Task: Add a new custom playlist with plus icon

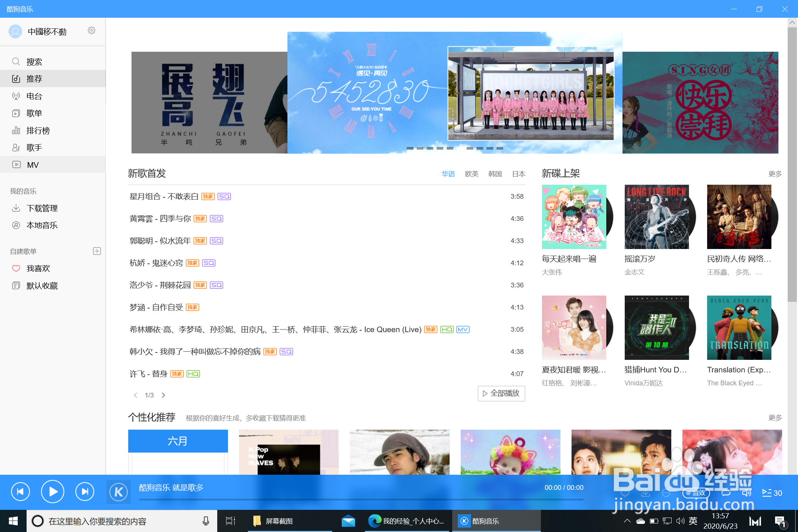Action: pyautogui.click(x=97, y=251)
